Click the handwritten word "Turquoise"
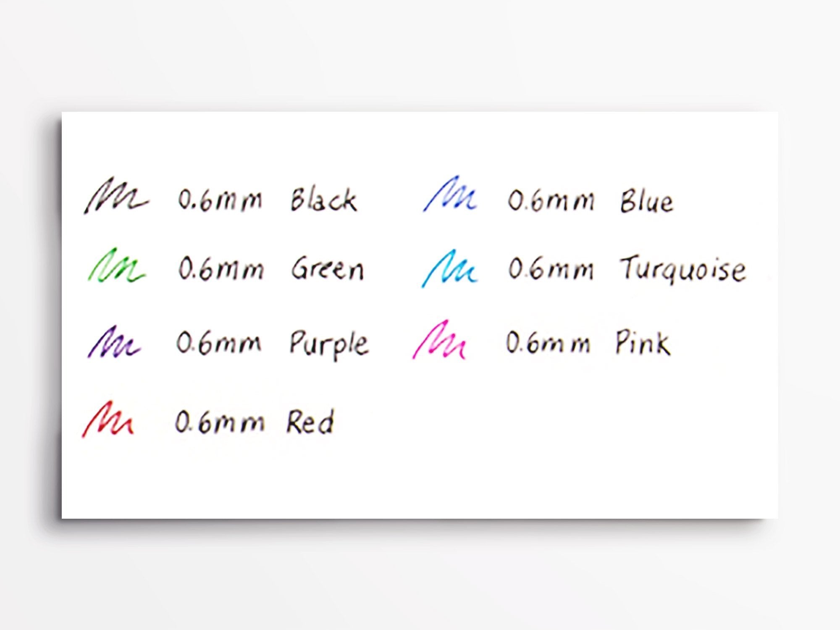This screenshot has width=840, height=630. point(682,269)
